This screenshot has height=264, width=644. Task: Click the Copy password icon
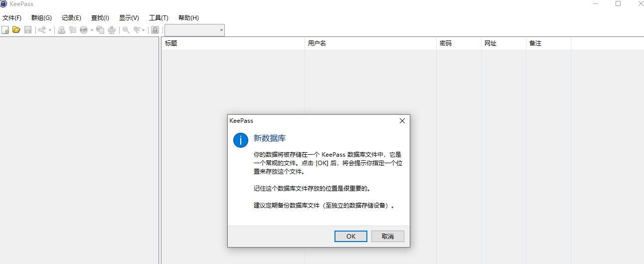coord(73,30)
